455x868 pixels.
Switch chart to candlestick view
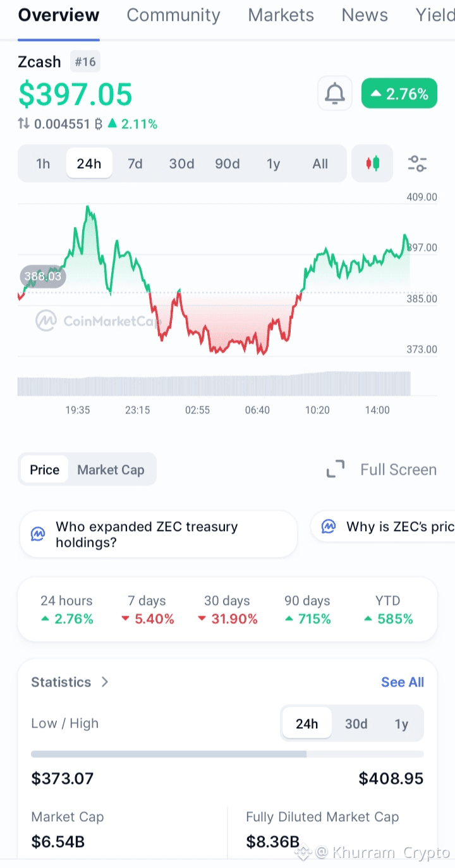tap(372, 164)
